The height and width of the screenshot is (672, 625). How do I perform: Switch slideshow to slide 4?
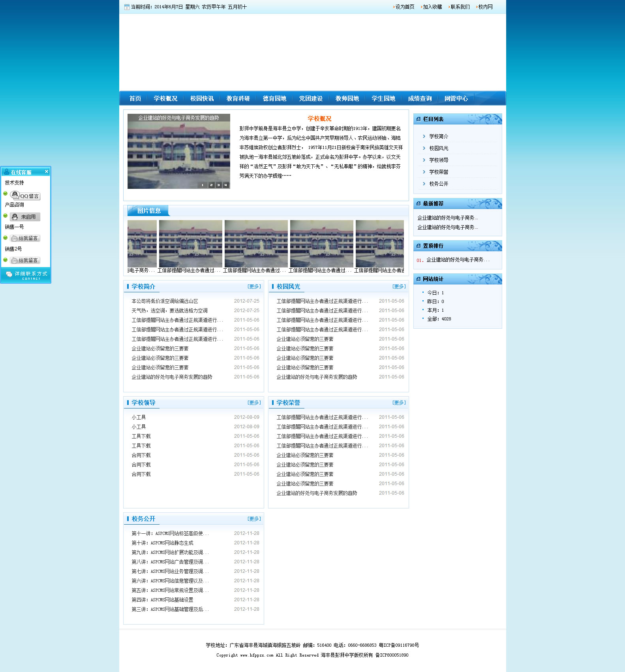[x=226, y=185]
